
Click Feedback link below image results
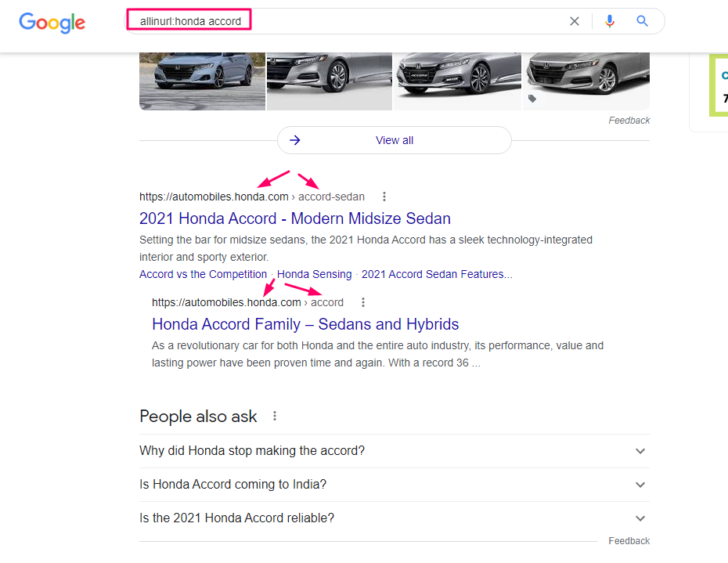(x=629, y=120)
